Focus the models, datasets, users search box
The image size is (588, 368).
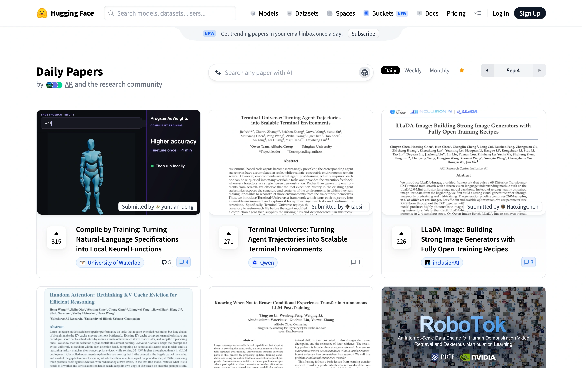point(170,13)
